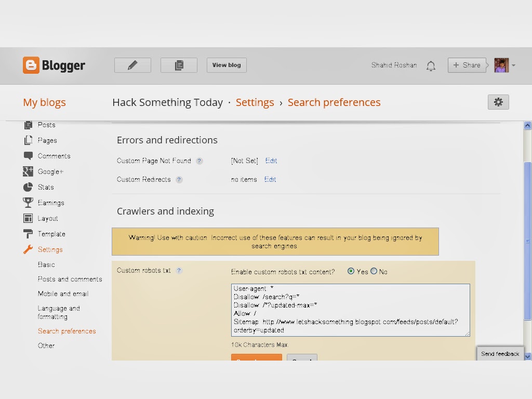
Task: Click the Stats pie chart icon
Action: (x=28, y=187)
